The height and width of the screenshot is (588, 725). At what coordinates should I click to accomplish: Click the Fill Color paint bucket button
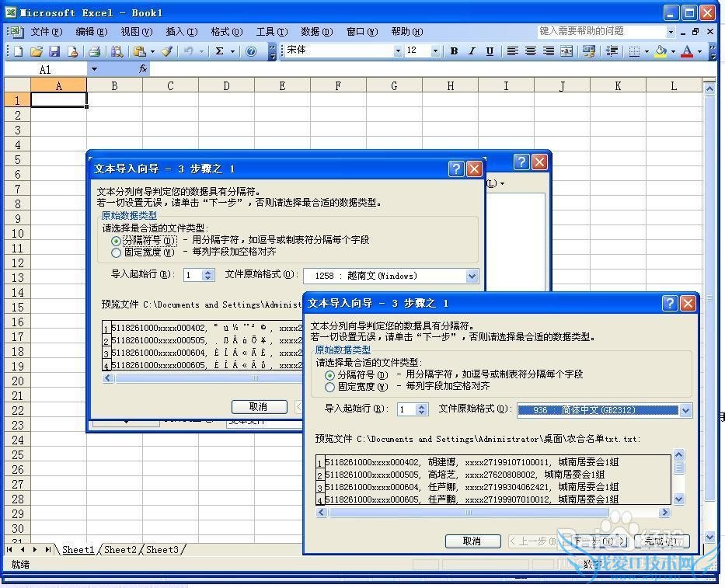click(x=661, y=51)
